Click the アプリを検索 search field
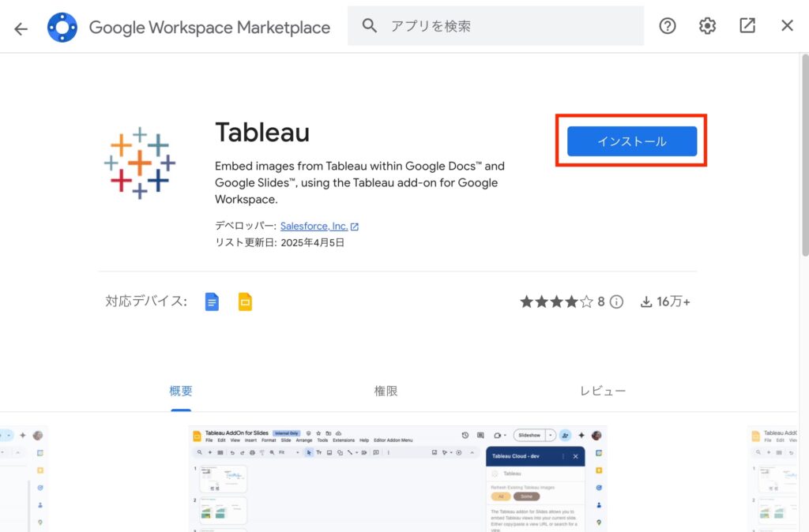 506,26
